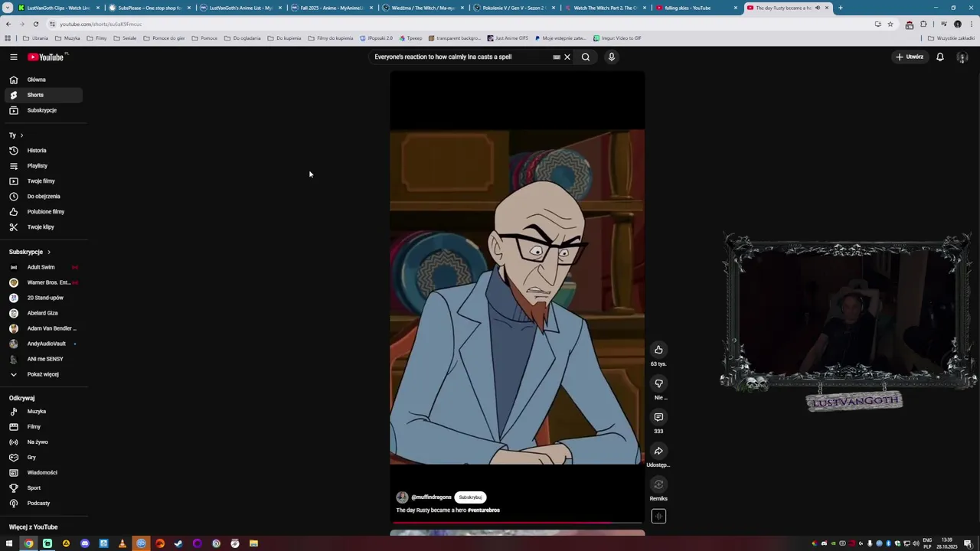Subscribe to @muffindragons via Subskrybuj

[x=470, y=497]
